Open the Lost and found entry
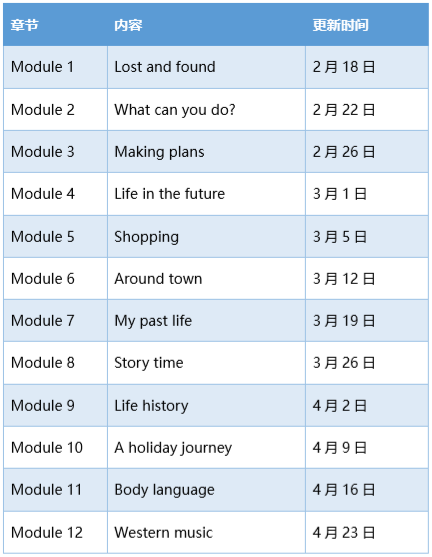 165,67
